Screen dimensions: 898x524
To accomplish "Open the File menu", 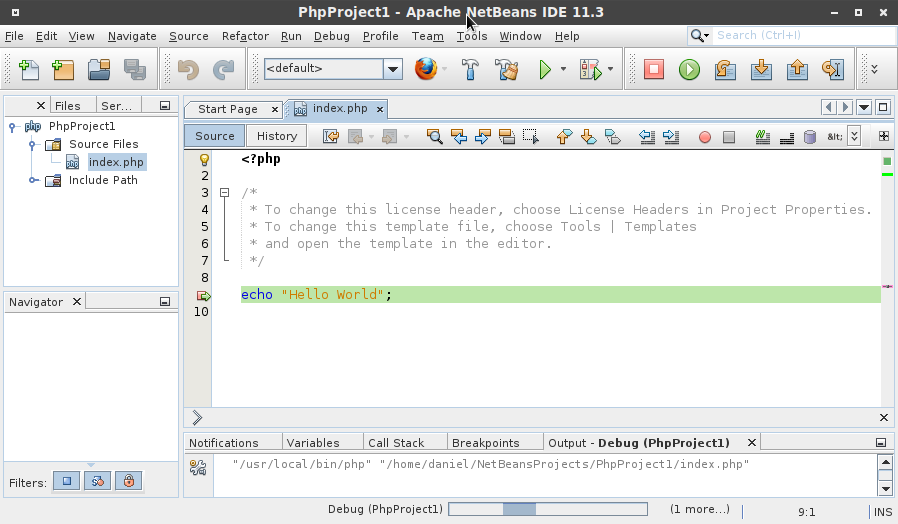I will tap(14, 36).
